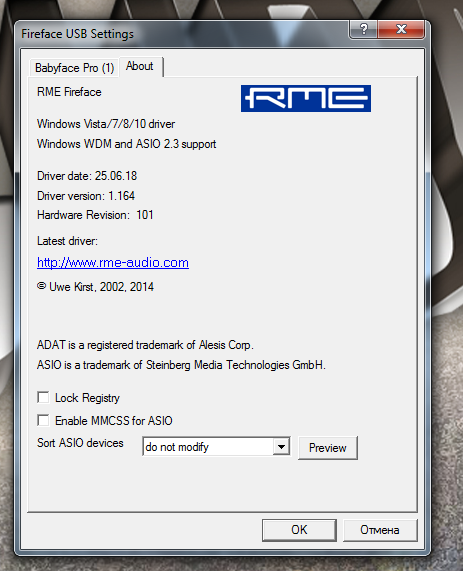
Task: Click the ADAT registered trademark line
Action: click(145, 345)
